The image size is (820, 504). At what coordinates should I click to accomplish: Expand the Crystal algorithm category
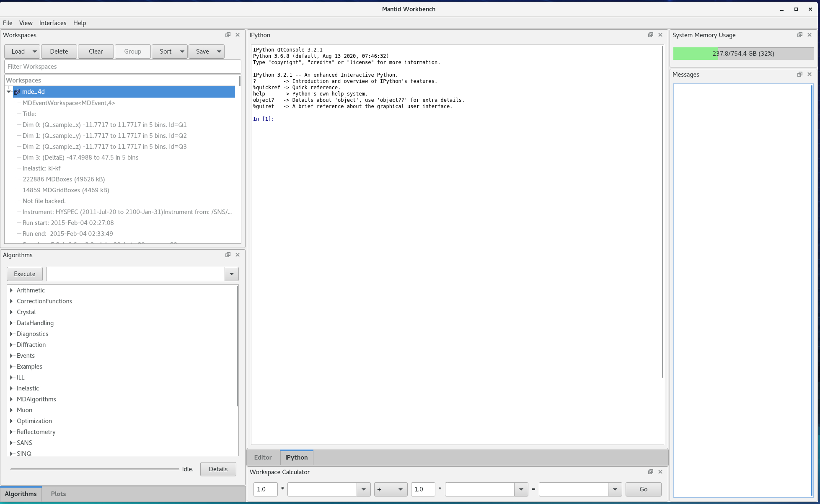(x=11, y=312)
